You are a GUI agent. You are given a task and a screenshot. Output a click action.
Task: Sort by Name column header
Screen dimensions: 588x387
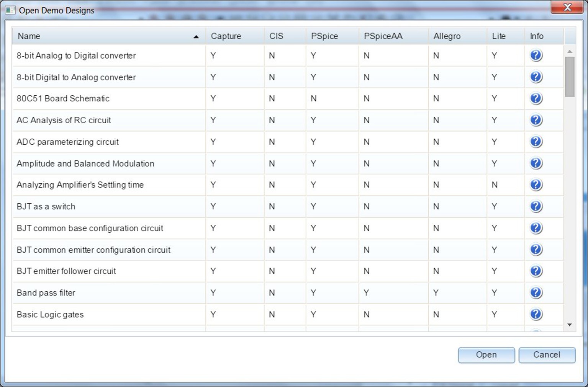(x=109, y=36)
